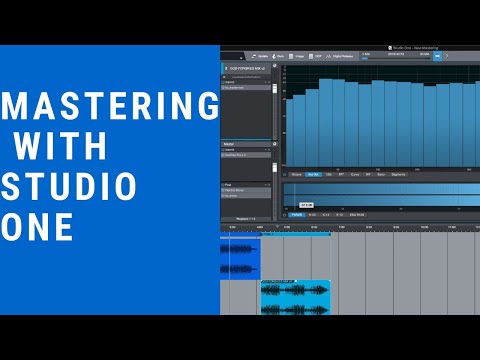Select the 3rd Oct spectrum mode
480x360 pixels.
click(313, 175)
